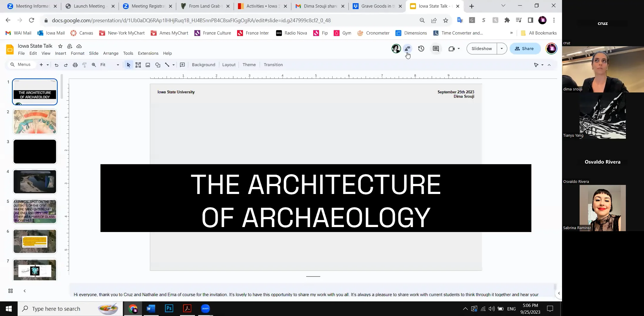Star the Iowa State Talk presentation
Viewport: 644px width, 316px height.
click(60, 46)
